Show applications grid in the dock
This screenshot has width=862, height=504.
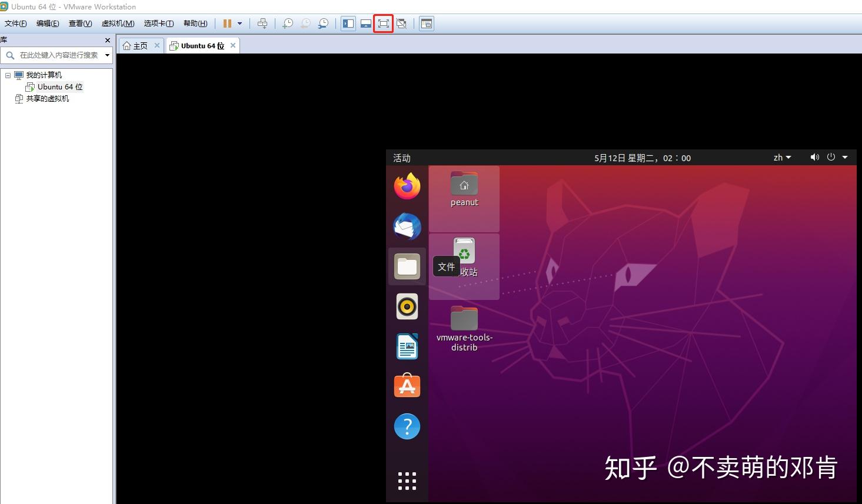point(407,481)
